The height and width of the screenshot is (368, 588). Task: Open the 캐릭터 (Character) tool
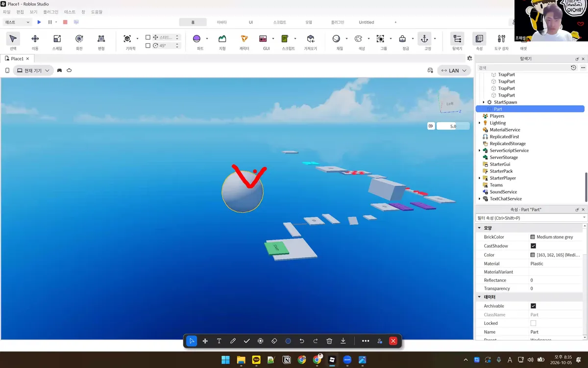coord(244,39)
